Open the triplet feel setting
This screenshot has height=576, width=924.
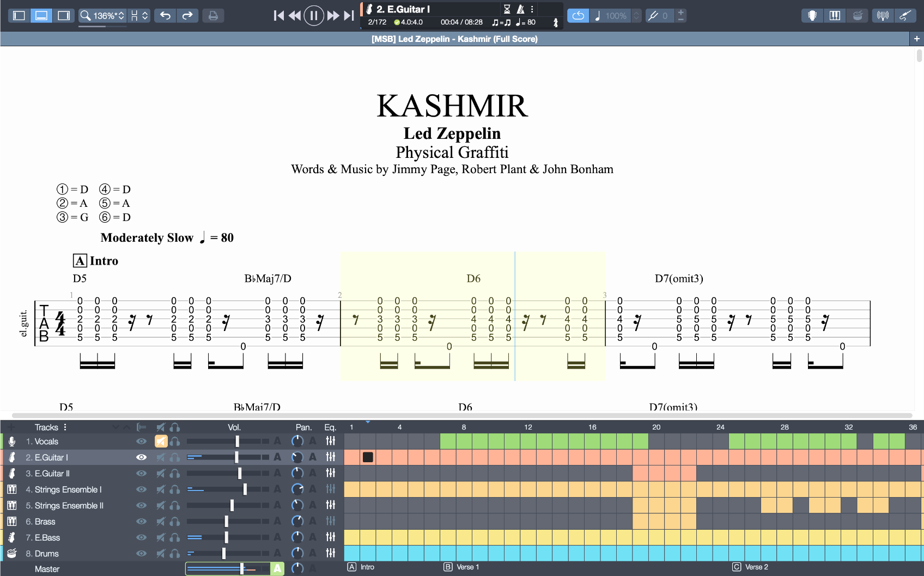501,22
